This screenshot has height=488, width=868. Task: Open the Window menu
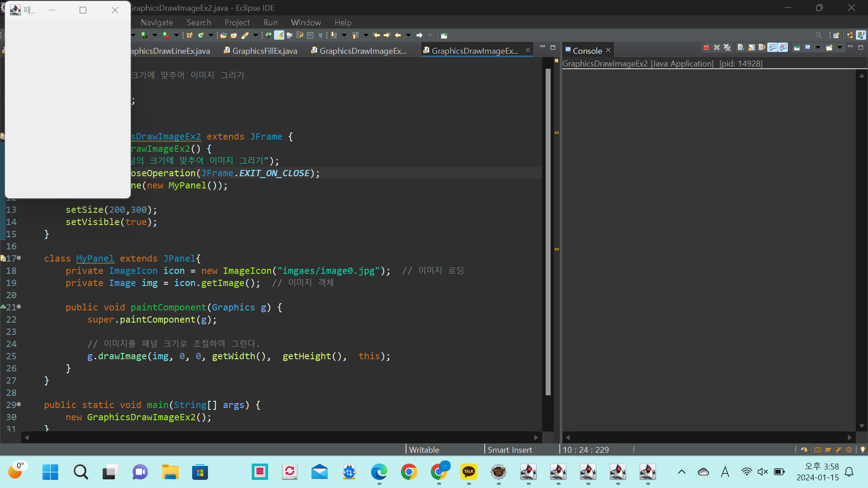306,22
